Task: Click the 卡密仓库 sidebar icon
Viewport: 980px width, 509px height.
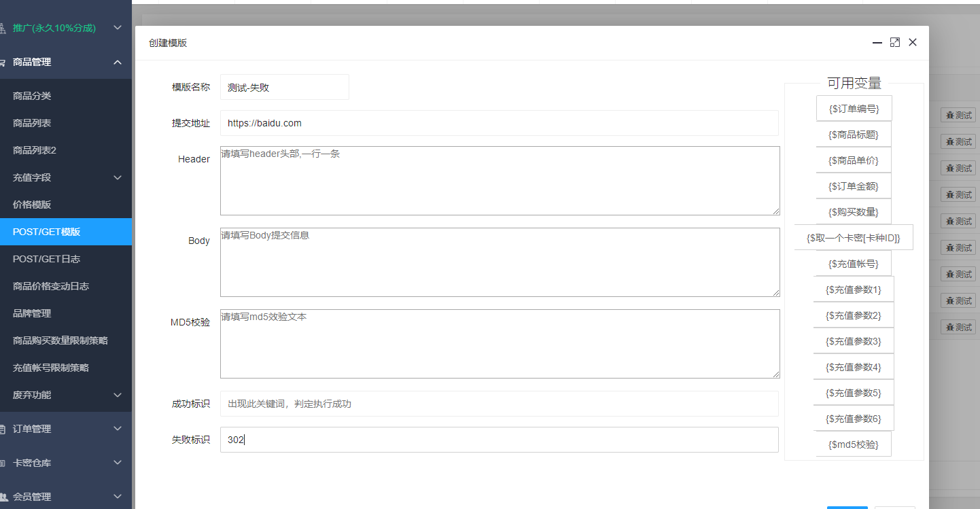Action: click(3, 463)
